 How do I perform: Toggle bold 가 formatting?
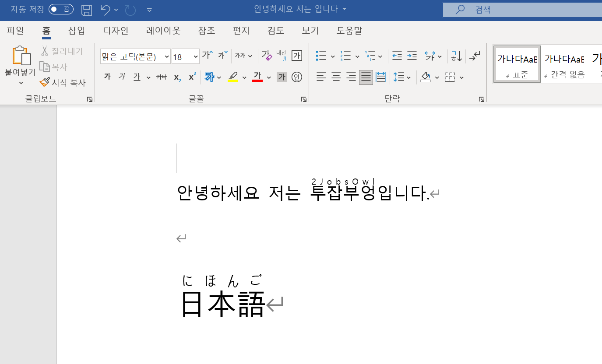pyautogui.click(x=107, y=77)
